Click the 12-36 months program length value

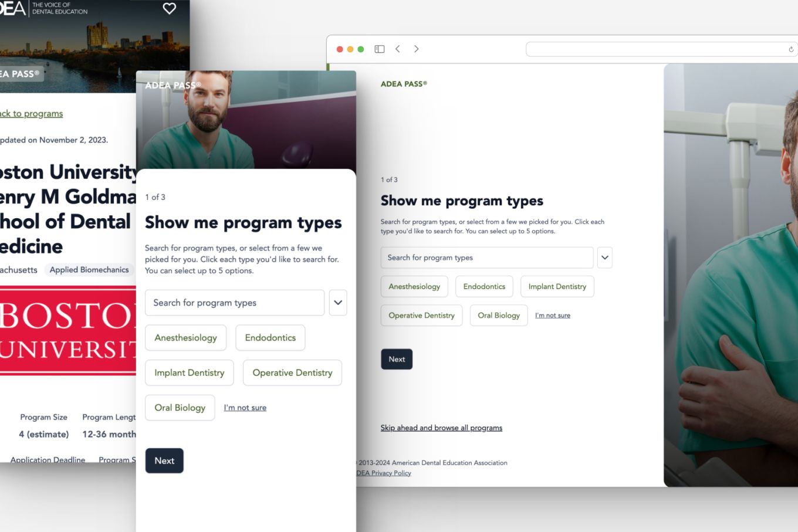tap(109, 434)
